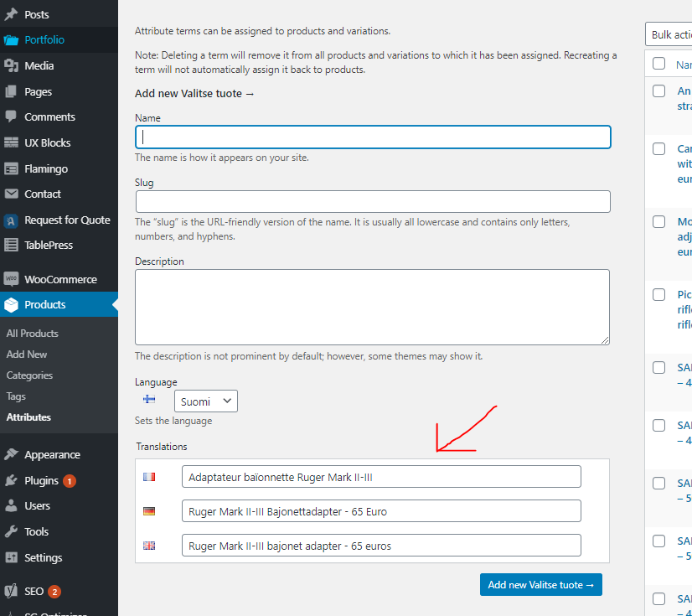Click the WooCommerce woo icon
The height and width of the screenshot is (616, 692).
tap(11, 279)
